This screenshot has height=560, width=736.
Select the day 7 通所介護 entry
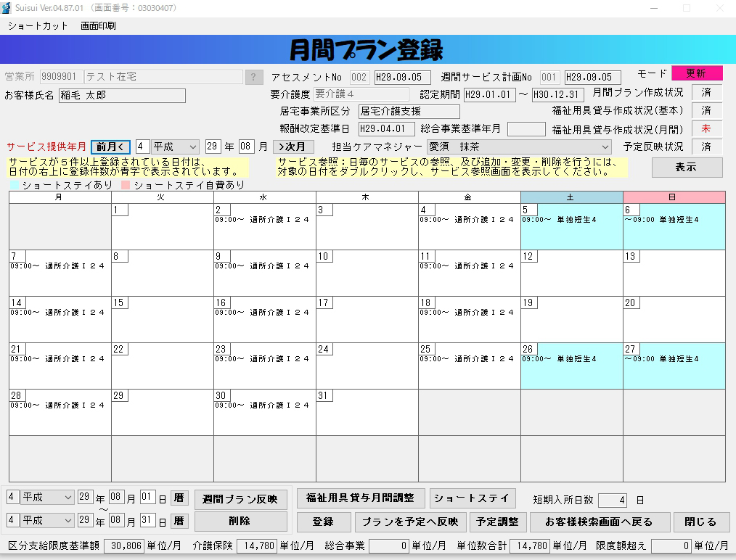(58, 266)
